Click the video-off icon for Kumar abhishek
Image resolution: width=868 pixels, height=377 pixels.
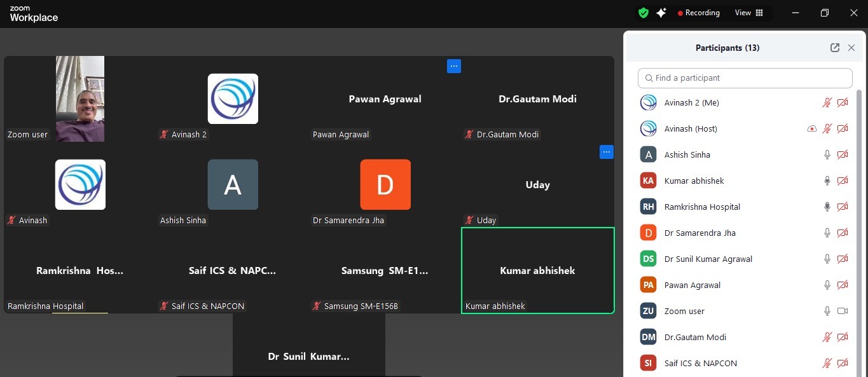[x=843, y=181]
